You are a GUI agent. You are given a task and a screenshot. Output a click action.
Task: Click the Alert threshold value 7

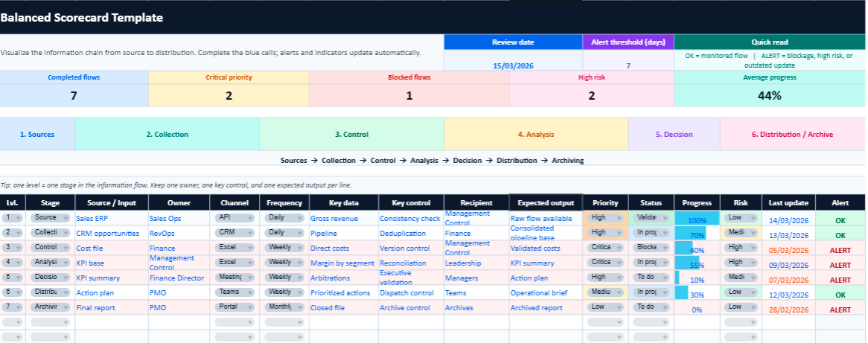[x=628, y=65]
